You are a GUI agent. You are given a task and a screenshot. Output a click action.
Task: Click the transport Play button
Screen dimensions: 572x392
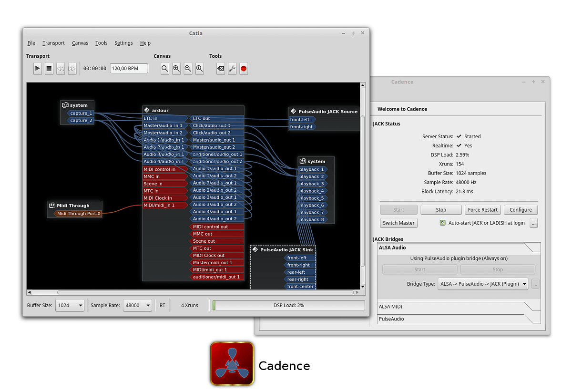pos(38,69)
